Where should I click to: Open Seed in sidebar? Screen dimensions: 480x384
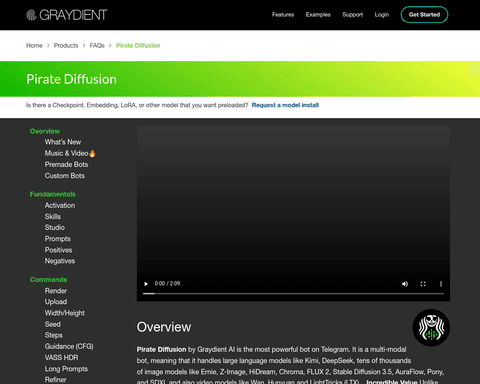pos(53,324)
